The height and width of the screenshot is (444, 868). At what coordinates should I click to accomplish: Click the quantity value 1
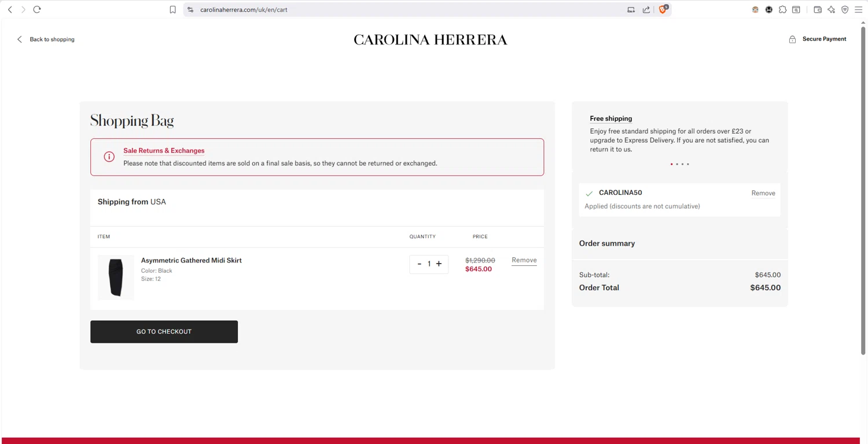[429, 264]
